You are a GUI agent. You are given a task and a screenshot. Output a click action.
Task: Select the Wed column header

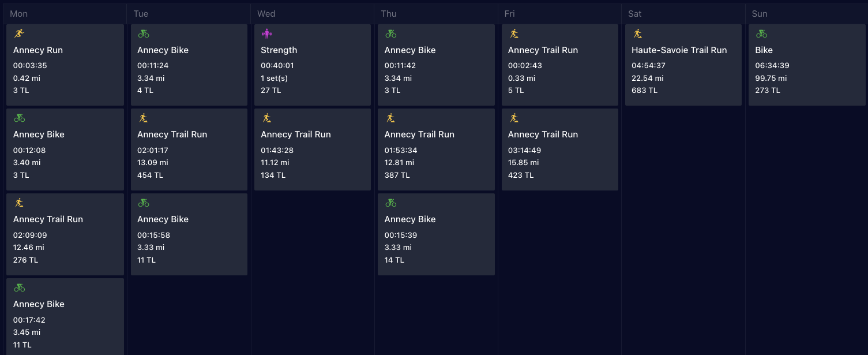266,14
